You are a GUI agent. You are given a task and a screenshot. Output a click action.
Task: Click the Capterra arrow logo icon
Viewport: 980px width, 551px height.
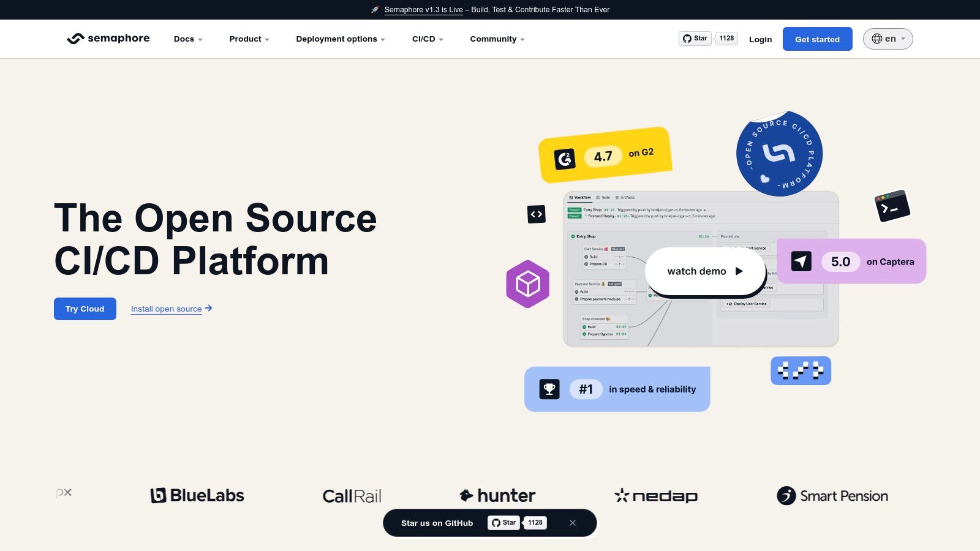(x=801, y=261)
